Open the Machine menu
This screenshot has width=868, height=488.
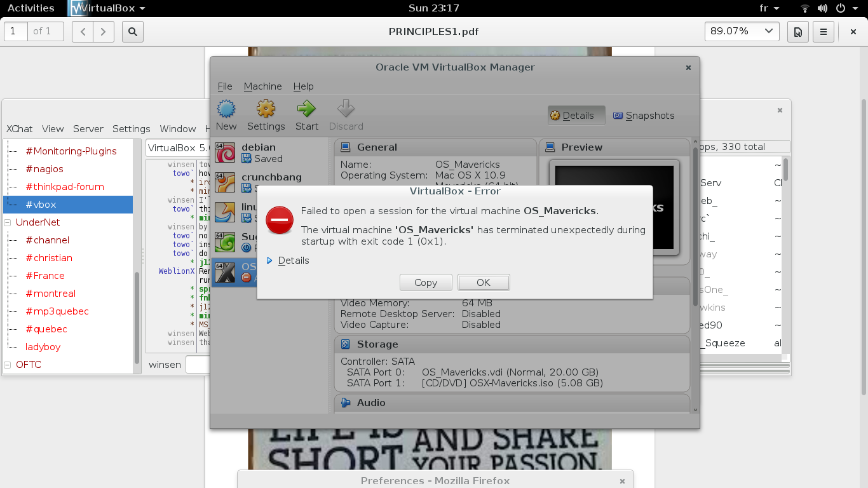click(262, 86)
